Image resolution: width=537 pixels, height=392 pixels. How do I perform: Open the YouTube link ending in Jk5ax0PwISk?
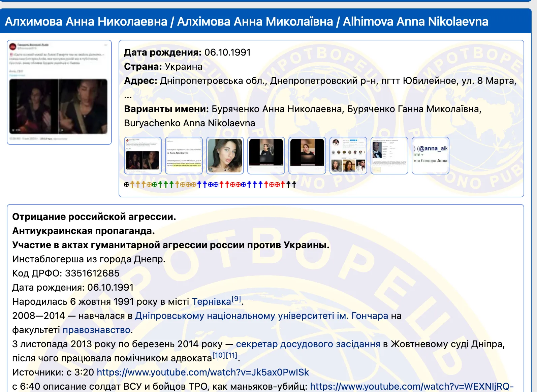coord(203,372)
